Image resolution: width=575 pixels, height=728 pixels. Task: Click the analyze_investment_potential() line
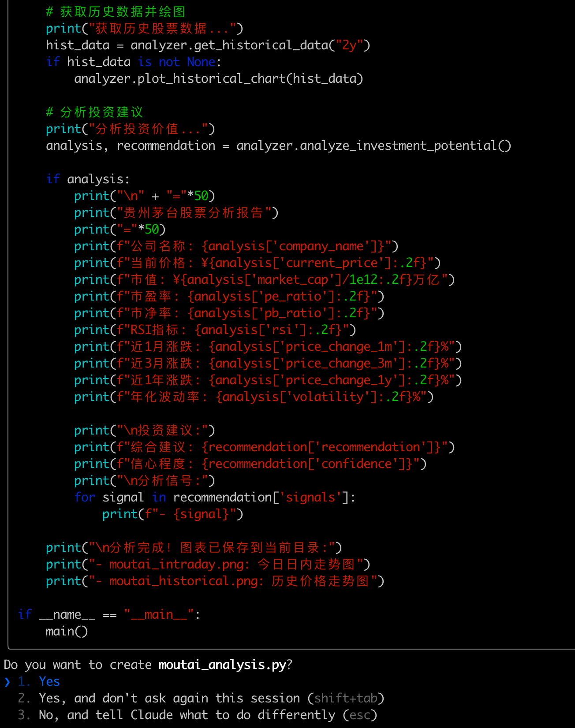click(x=279, y=145)
